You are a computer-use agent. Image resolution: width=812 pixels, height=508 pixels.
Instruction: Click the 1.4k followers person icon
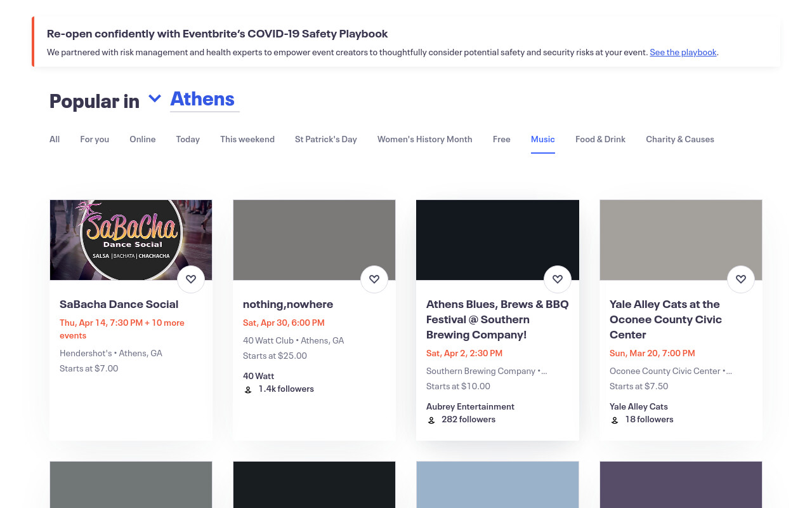click(248, 389)
